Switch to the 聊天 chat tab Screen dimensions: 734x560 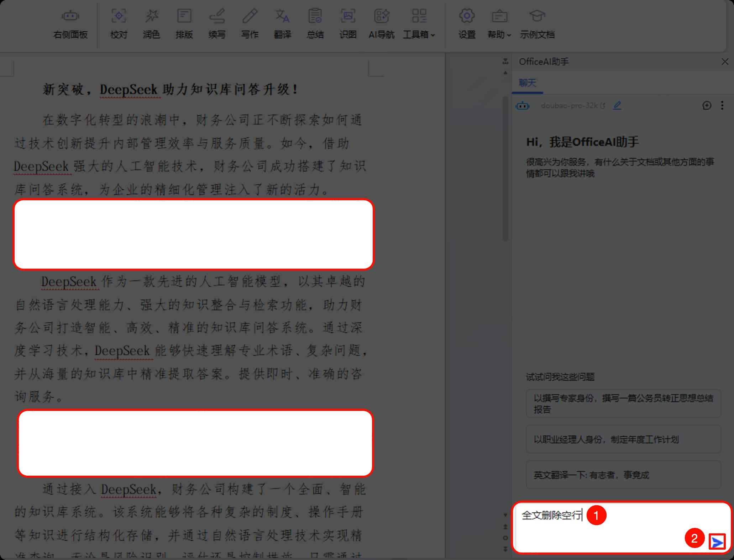point(527,83)
